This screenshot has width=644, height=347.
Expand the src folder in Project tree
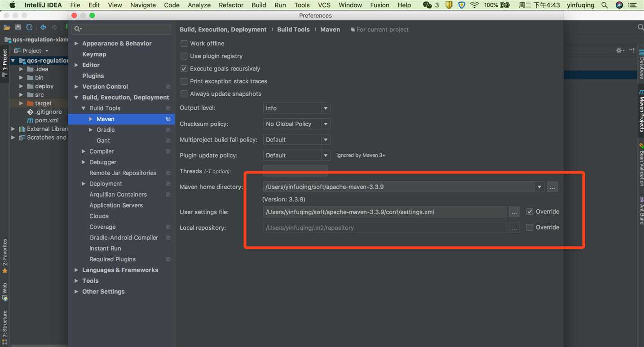21,95
